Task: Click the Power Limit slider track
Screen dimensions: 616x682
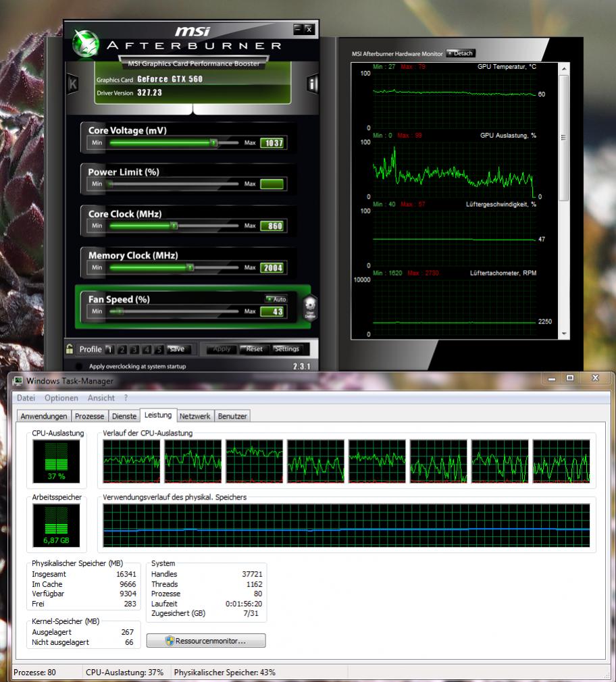Action: point(174,184)
